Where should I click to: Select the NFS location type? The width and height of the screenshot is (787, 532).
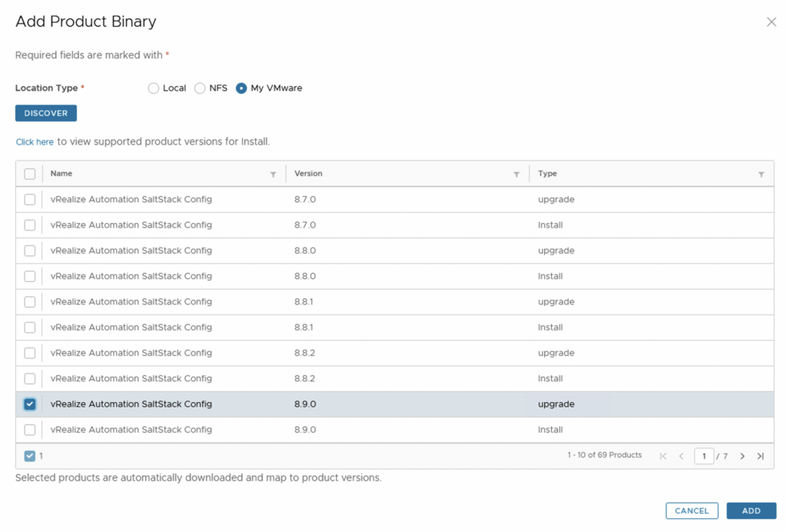pos(200,88)
